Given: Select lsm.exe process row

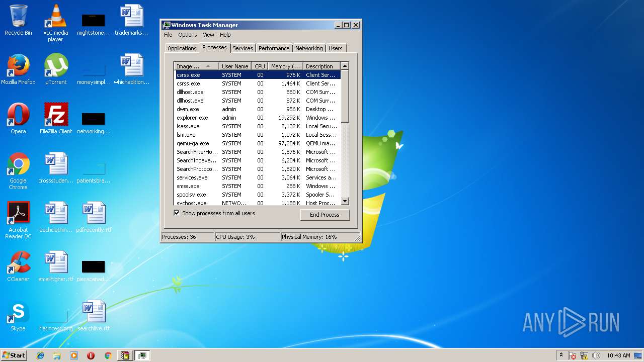Looking at the screenshot, I should click(258, 135).
